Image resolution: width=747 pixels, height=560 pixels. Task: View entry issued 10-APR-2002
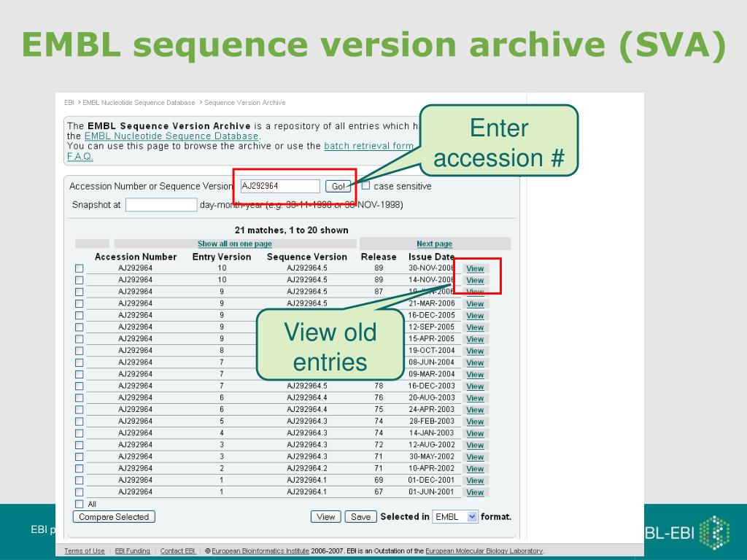(475, 469)
